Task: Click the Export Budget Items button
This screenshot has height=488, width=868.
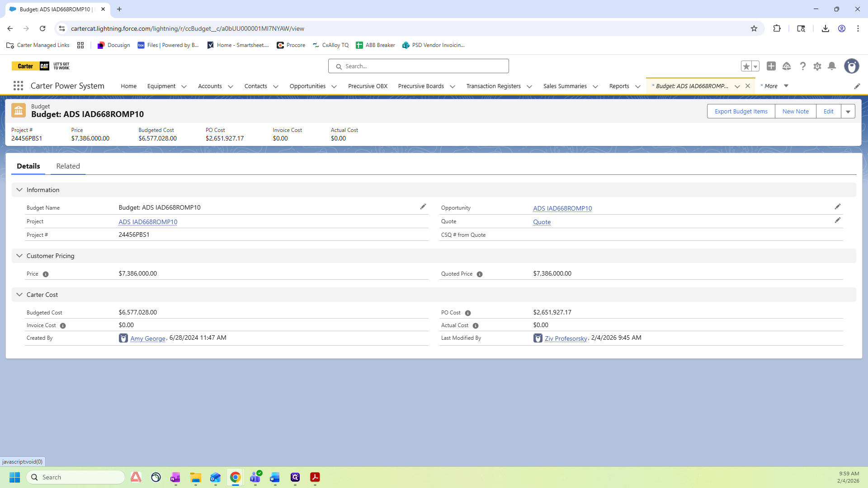Action: 741,112
